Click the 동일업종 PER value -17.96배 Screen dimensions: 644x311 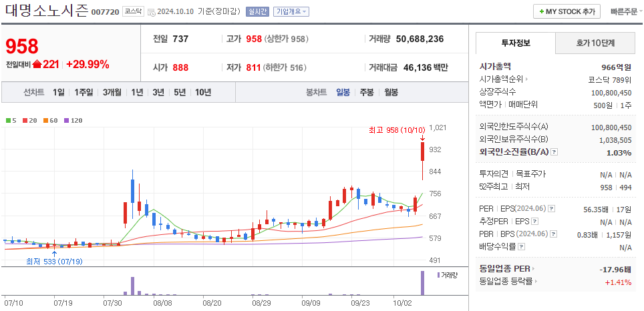(x=615, y=270)
